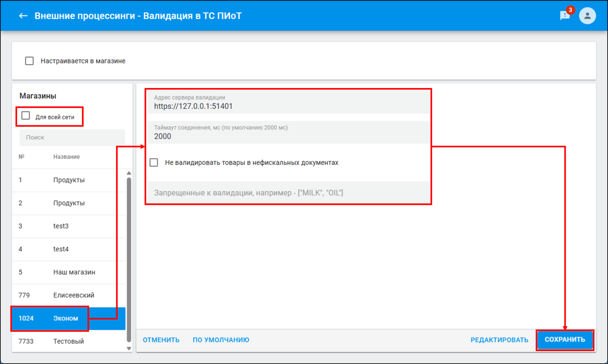The width and height of the screenshot is (608, 364).
Task: Click the store list scrollbar up arrow
Action: pos(129,173)
